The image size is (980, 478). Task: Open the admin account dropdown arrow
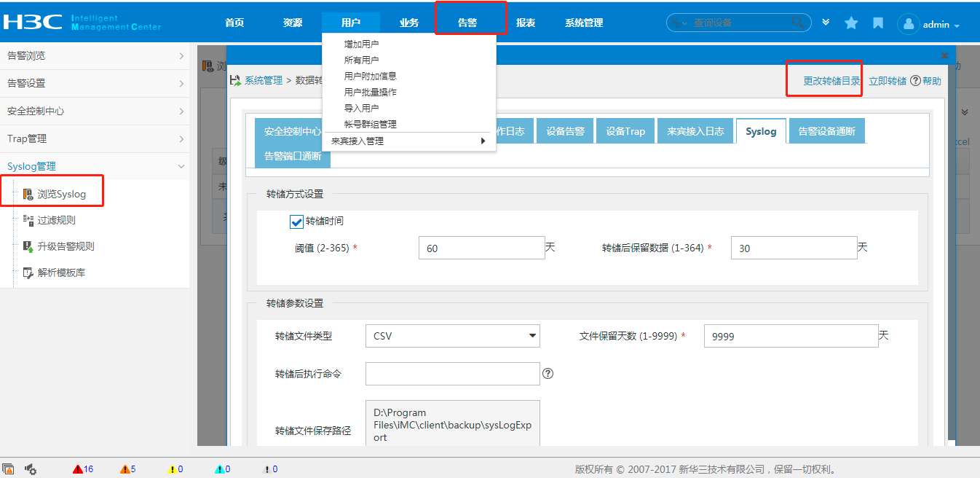(957, 26)
